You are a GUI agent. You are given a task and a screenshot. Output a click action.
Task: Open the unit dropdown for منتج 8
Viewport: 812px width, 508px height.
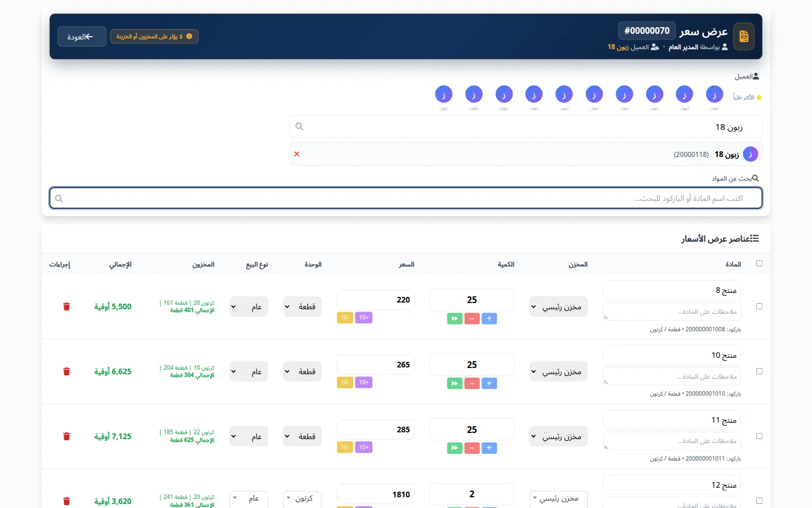302,307
